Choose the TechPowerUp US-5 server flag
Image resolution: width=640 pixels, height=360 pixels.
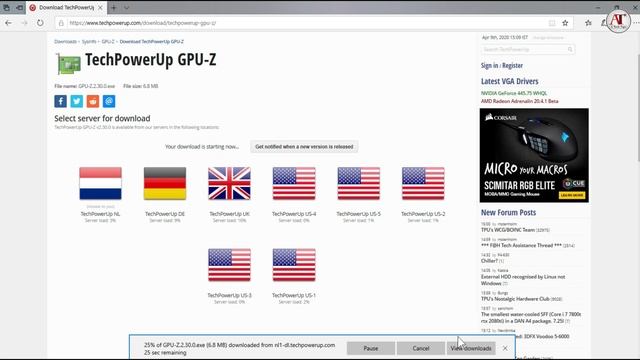tap(358, 184)
